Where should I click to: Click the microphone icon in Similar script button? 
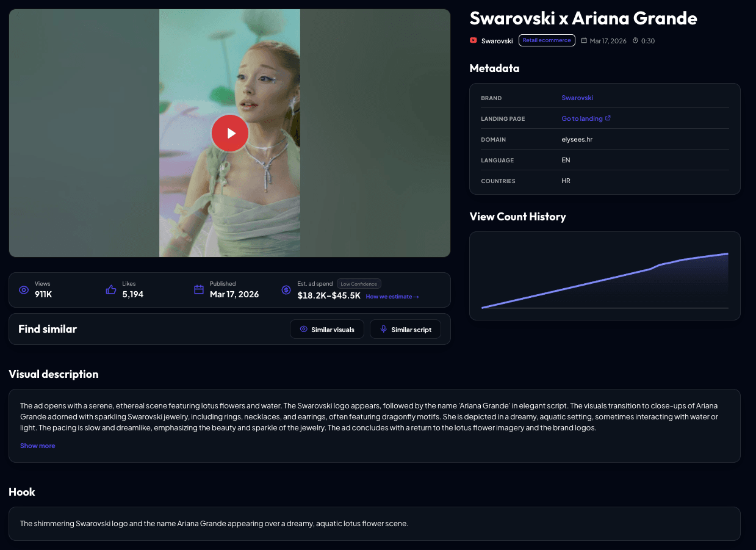coord(383,330)
